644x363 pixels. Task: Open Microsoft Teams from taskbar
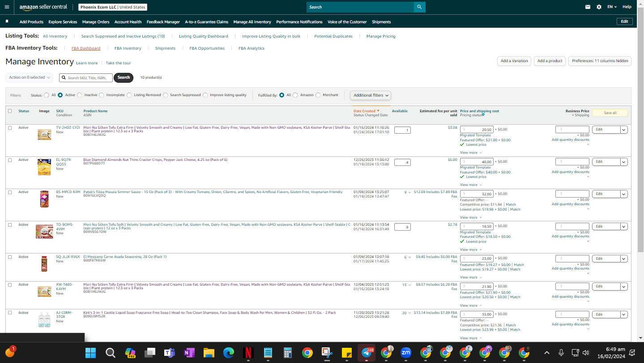[169, 353]
